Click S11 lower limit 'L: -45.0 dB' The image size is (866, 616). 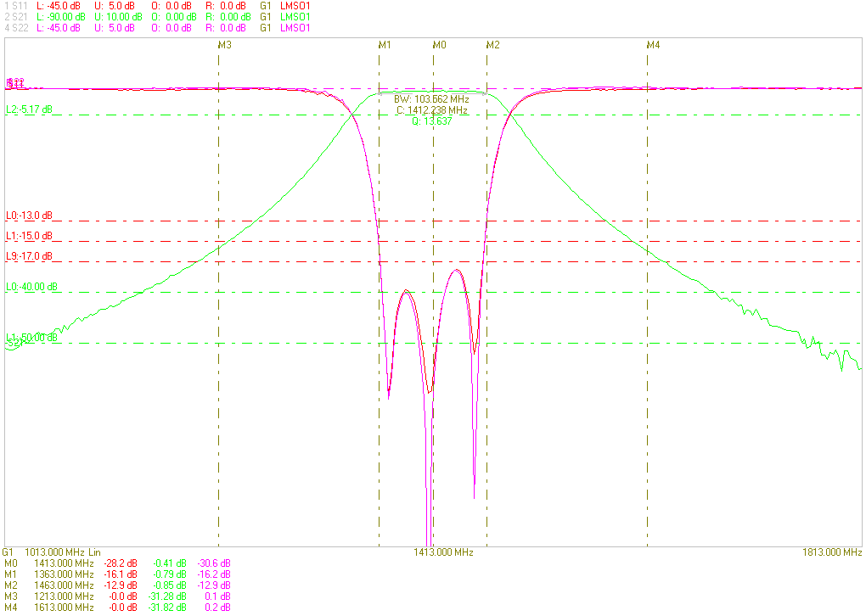58,6
